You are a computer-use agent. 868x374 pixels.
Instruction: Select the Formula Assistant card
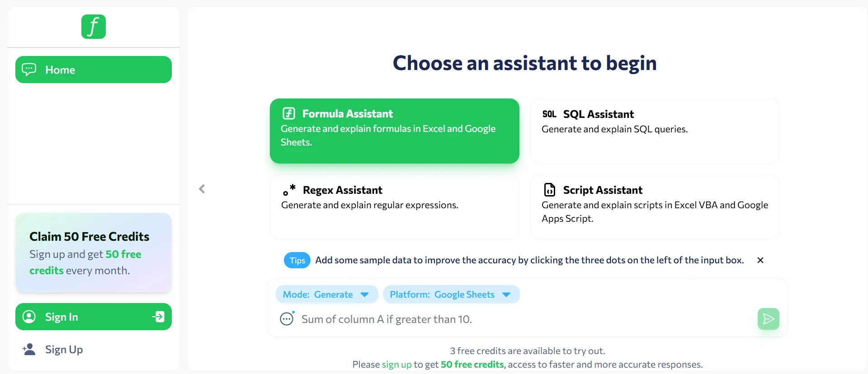point(394,131)
